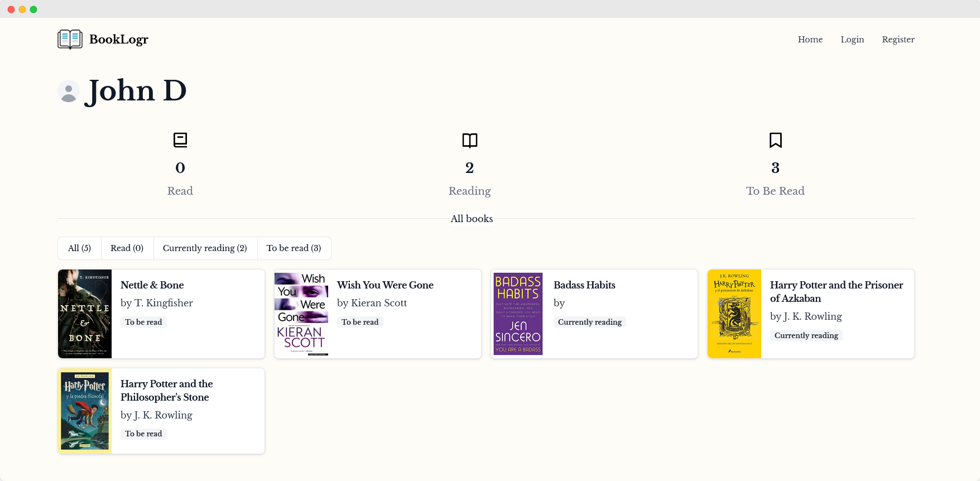This screenshot has height=481, width=980.
Task: Select the All (5) filter tab
Action: (79, 248)
